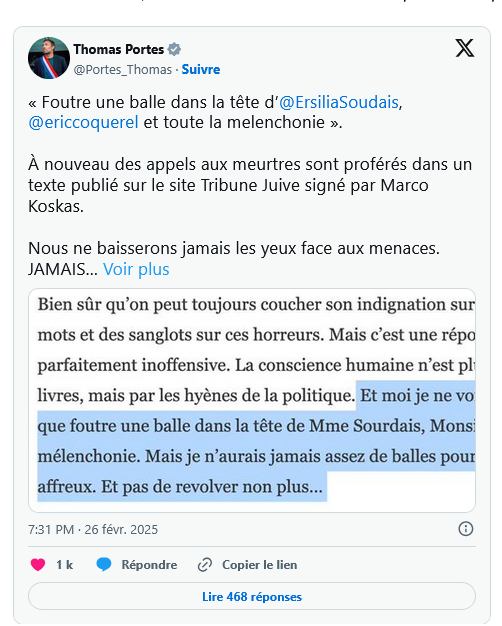Screen dimensions: 502x626
Task: Open the @Portes_Thomas handle
Action: (x=123, y=69)
